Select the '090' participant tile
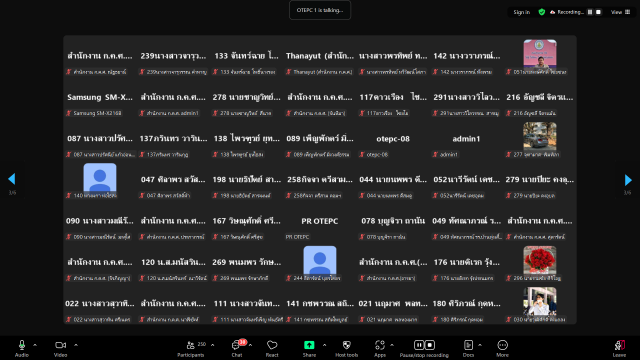This screenshot has height=360, width=640. [x=100, y=222]
